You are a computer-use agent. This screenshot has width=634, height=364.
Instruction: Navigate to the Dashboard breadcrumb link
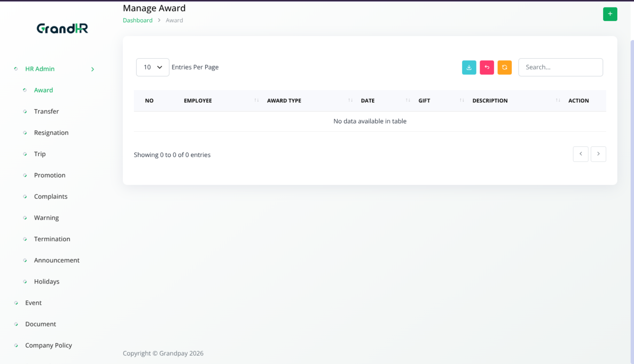click(137, 21)
